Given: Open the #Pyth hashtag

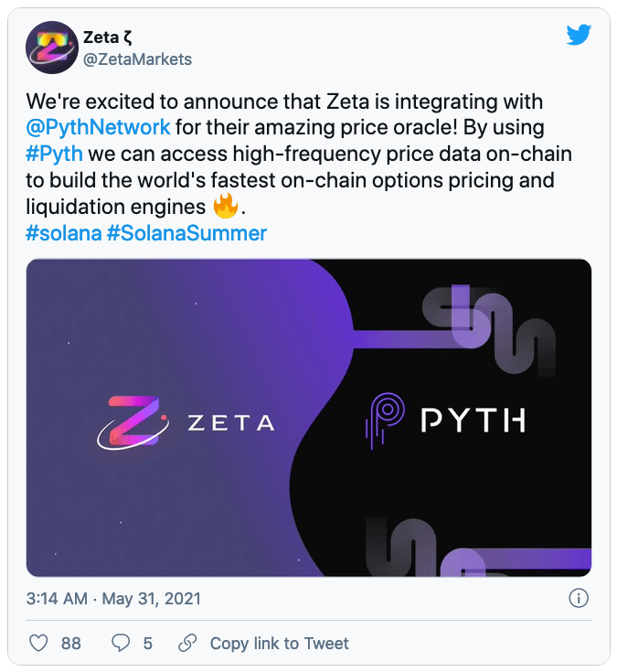Looking at the screenshot, I should point(55,154).
